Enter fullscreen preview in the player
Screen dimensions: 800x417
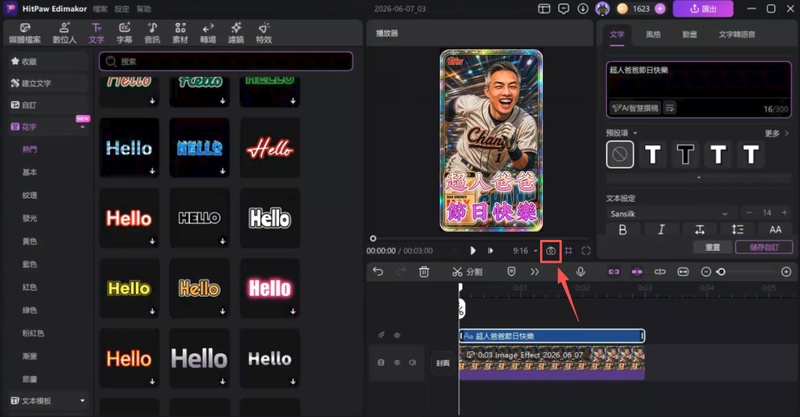(586, 251)
